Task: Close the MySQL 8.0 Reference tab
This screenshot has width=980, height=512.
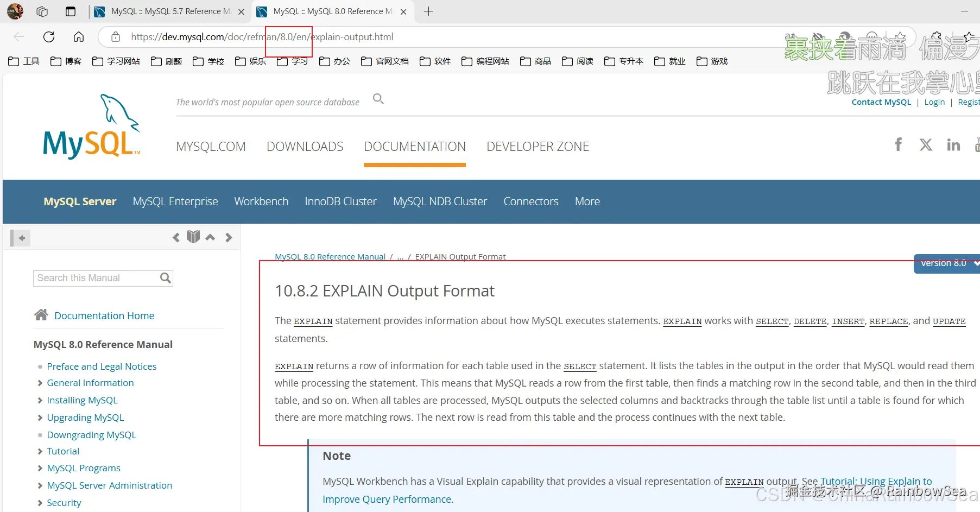Action: tap(403, 11)
